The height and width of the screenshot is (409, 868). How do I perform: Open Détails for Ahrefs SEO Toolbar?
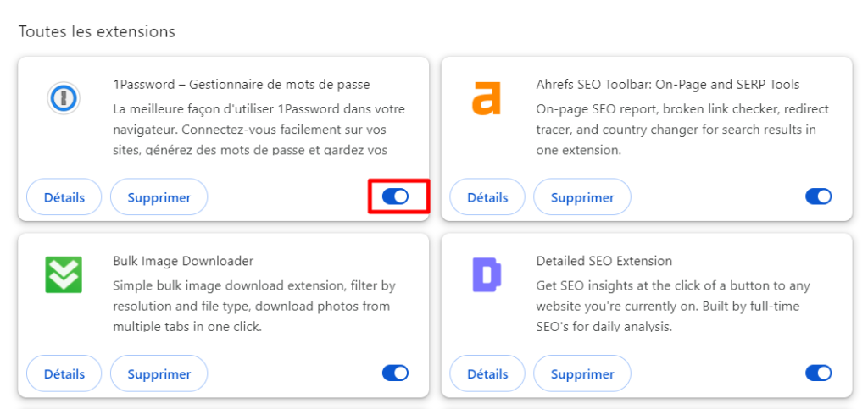[x=487, y=197]
